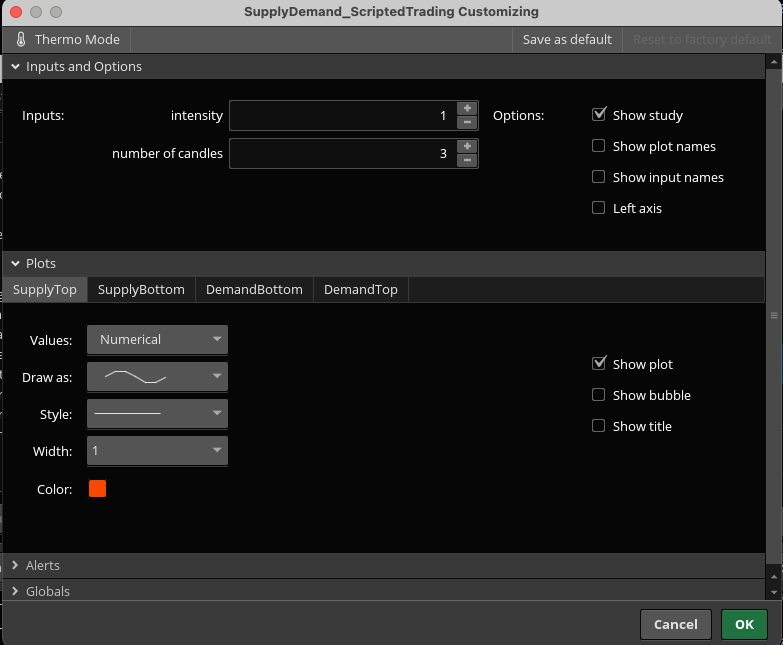Click the intensity input field
This screenshot has width=783, height=645.
pyautogui.click(x=340, y=116)
